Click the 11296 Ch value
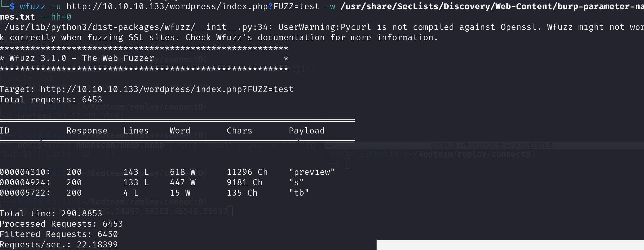 pos(247,172)
